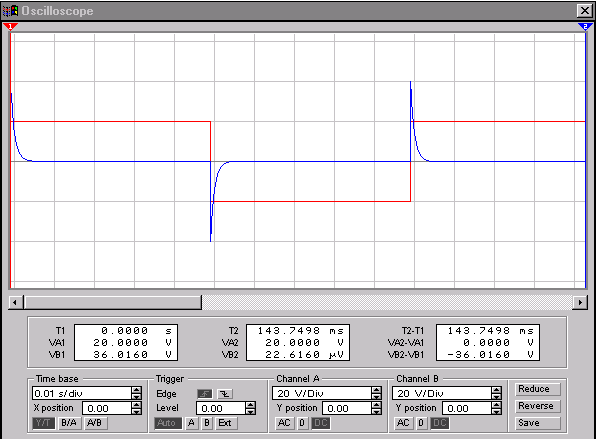Decrease Channel A Y position
The height and width of the screenshot is (439, 596).
376,411
